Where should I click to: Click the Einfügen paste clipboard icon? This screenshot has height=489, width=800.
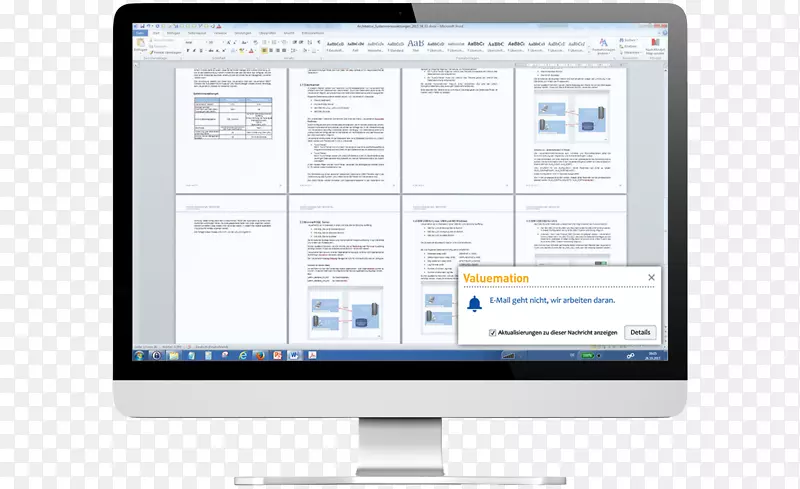140,44
